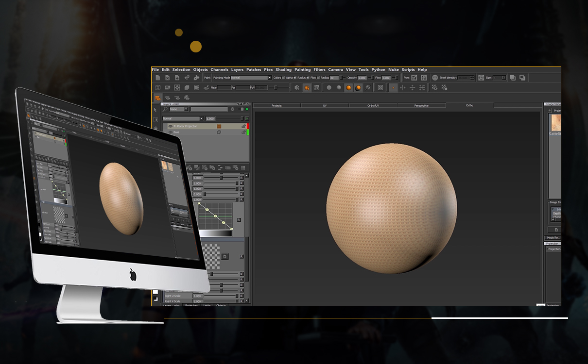Click the orange dot mirror-off icon

pos(393,88)
